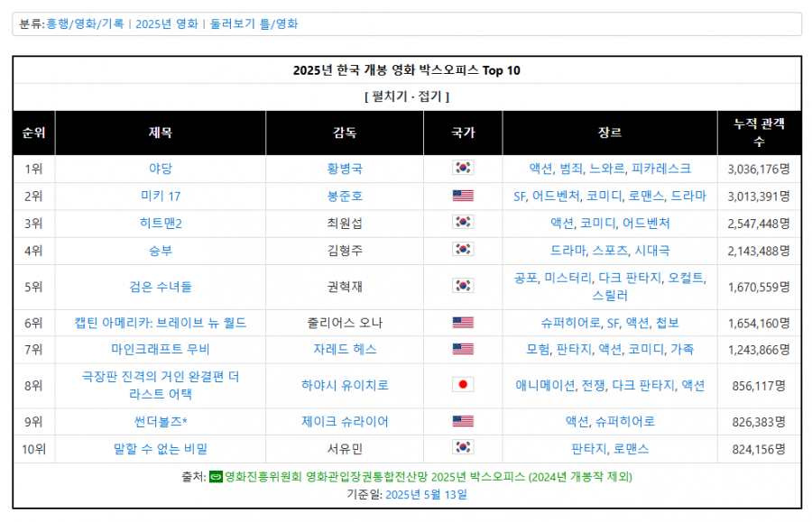Open 극장판 진격의 거인 완결편 link
Image resolution: width=812 pixels, height=522 pixels.
click(161, 386)
